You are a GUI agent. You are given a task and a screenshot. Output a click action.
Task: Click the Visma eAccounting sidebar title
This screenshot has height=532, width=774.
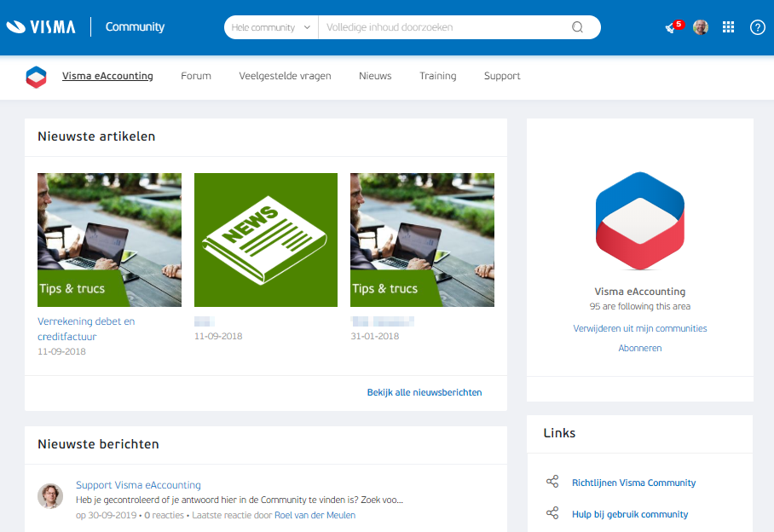coord(639,292)
